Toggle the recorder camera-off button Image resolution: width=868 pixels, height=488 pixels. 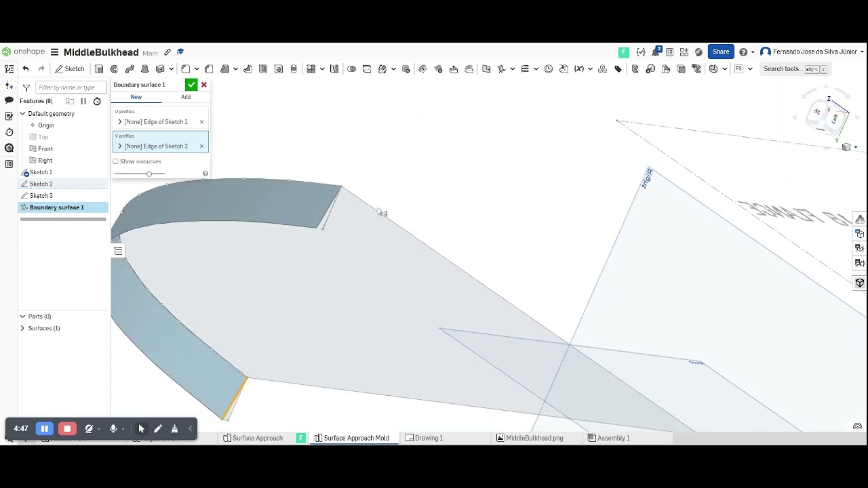(89, 428)
